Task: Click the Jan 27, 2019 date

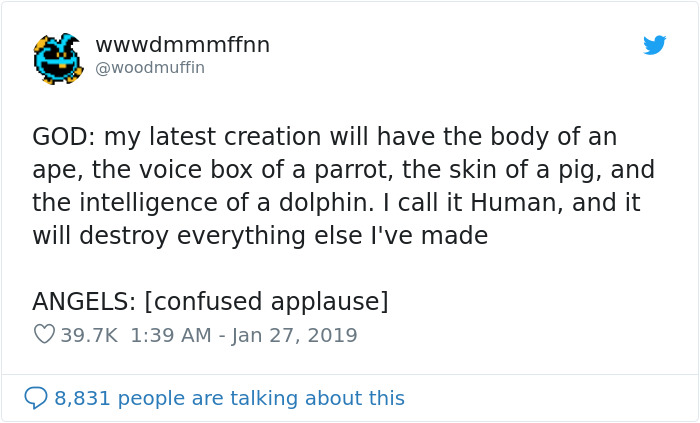Action: click(x=294, y=335)
